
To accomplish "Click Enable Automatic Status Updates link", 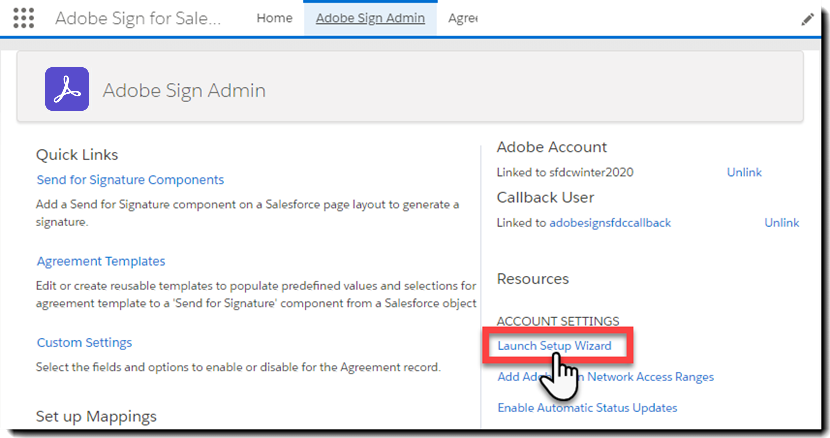I will coord(587,407).
